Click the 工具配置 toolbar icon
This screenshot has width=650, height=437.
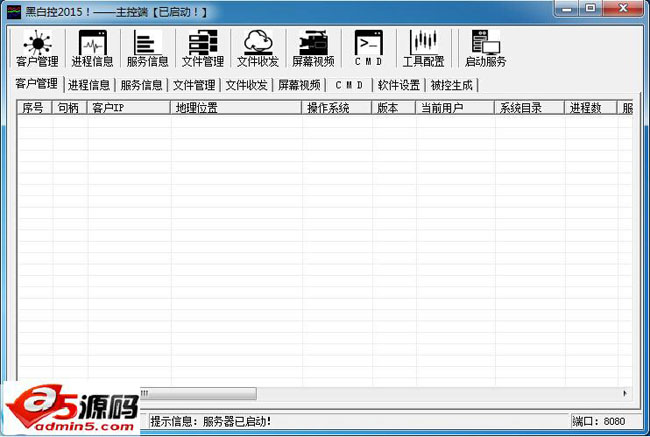(x=423, y=48)
